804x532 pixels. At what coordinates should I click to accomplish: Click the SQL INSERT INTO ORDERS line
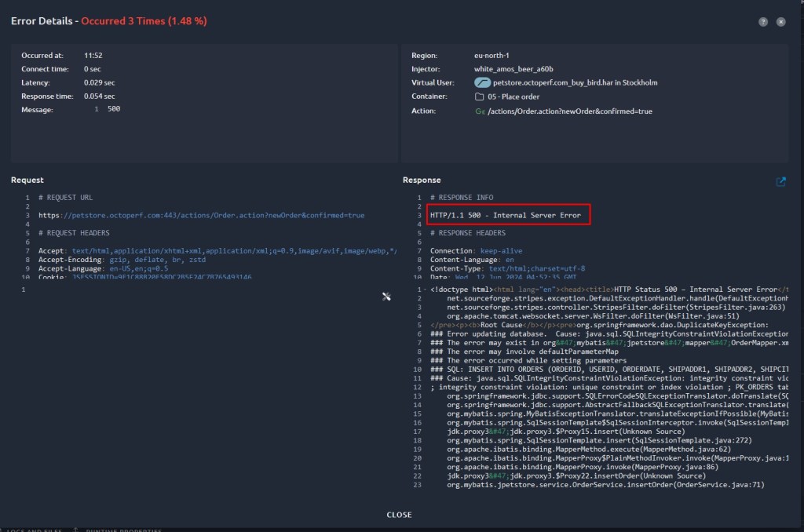[x=612, y=369]
